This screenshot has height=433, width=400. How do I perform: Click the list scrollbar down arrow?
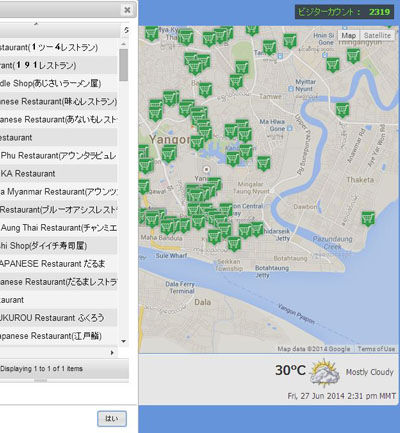(124, 341)
